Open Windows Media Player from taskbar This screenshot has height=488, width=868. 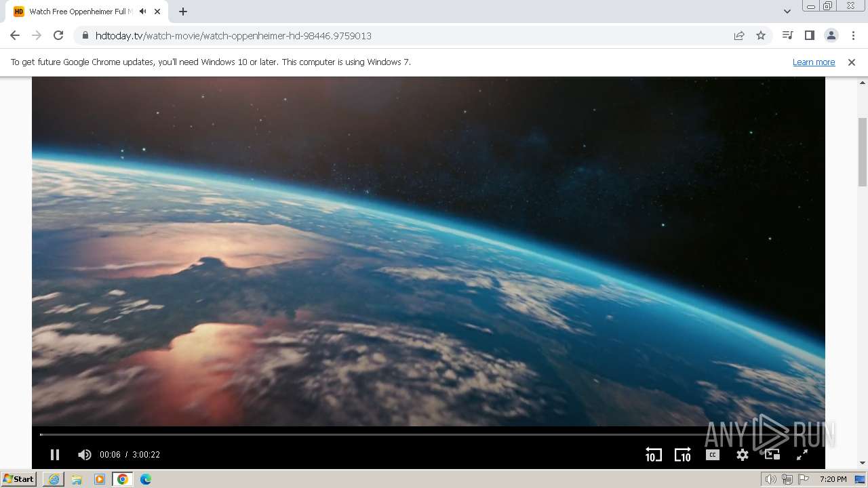[100, 479]
